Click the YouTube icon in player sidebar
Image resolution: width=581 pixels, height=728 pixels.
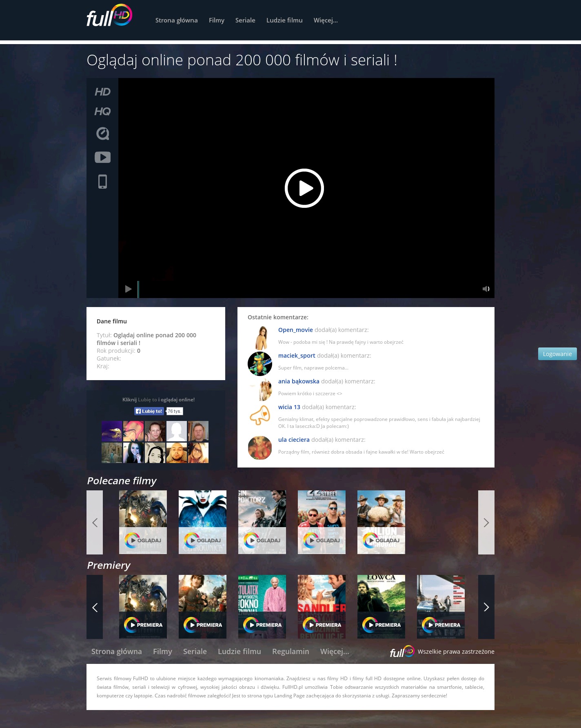tap(102, 157)
